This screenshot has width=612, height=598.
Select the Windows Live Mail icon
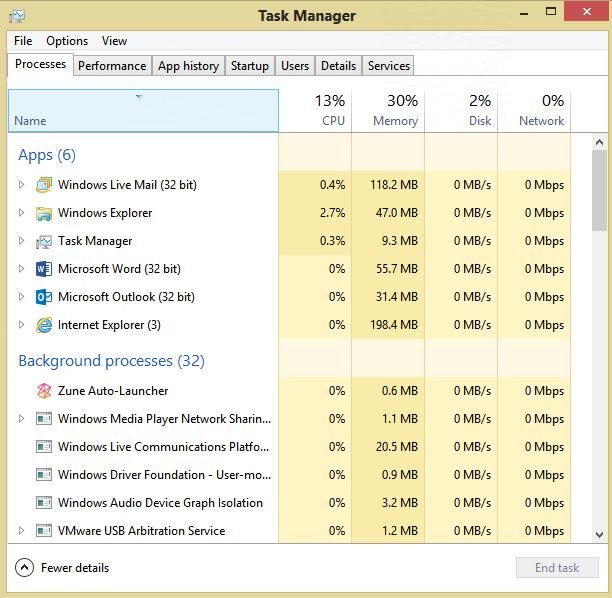click(x=44, y=185)
